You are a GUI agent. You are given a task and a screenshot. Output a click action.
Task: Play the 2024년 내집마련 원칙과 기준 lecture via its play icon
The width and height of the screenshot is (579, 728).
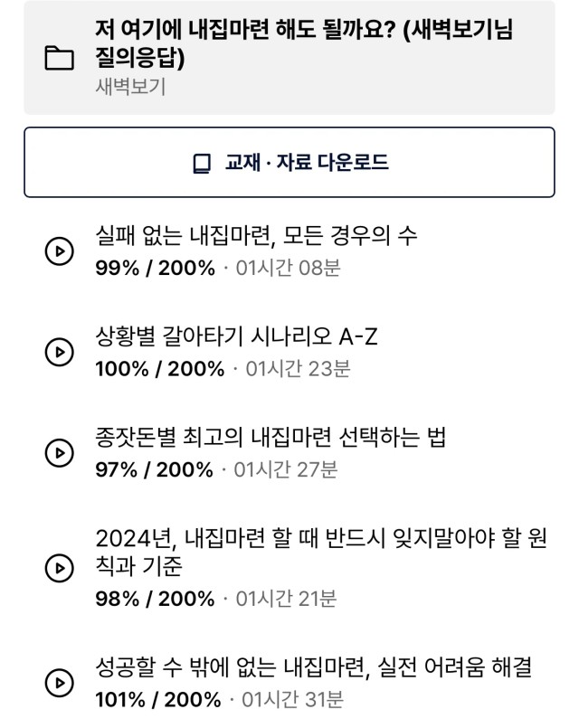(59, 568)
